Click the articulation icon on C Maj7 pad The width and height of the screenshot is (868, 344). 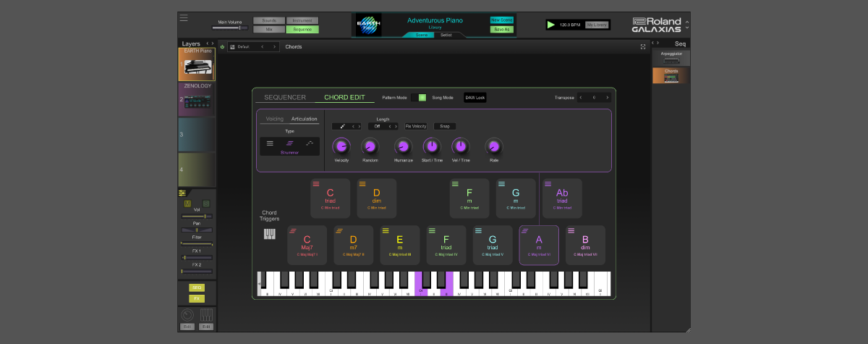pyautogui.click(x=292, y=230)
